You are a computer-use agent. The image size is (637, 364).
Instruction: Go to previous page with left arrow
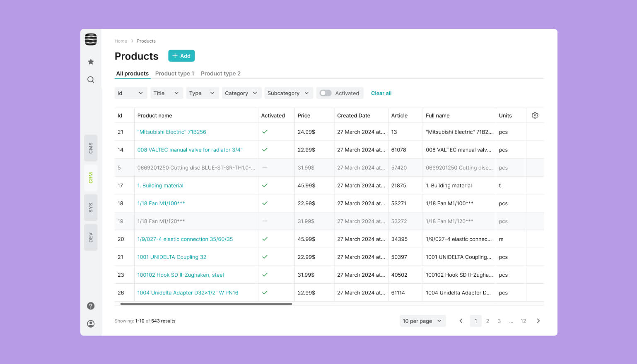tap(461, 321)
